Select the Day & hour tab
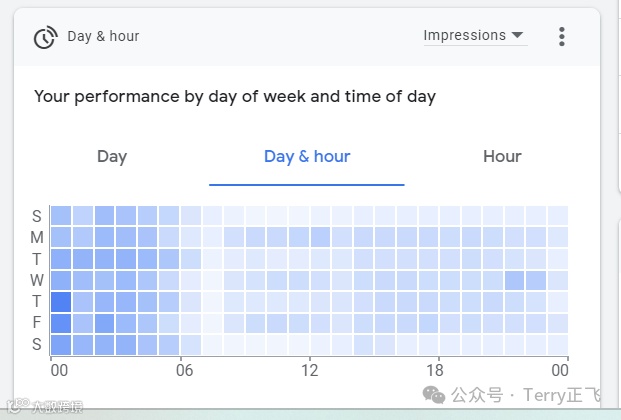The height and width of the screenshot is (420, 621). pyautogui.click(x=307, y=156)
